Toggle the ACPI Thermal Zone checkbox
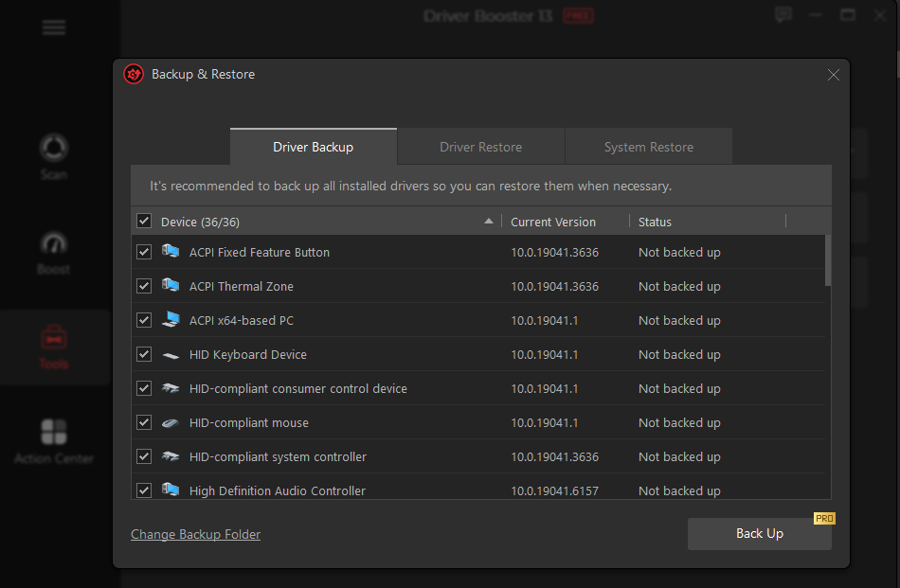 pos(144,286)
